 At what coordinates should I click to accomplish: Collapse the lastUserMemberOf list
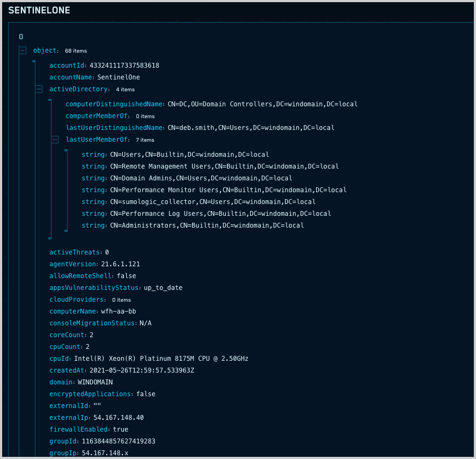pos(54,140)
